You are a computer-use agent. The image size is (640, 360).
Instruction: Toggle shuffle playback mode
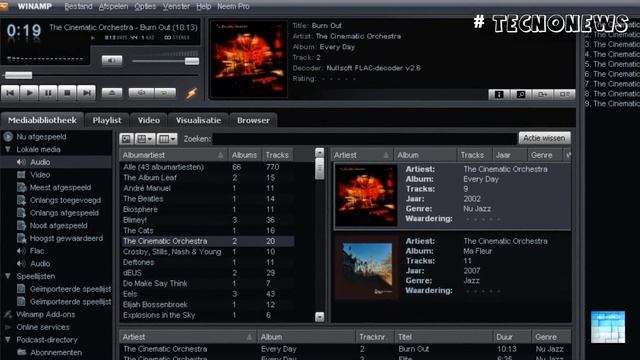(141, 93)
